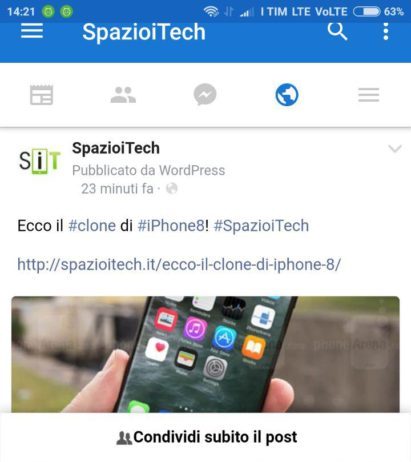Open the three-dot overflow menu

[386, 31]
